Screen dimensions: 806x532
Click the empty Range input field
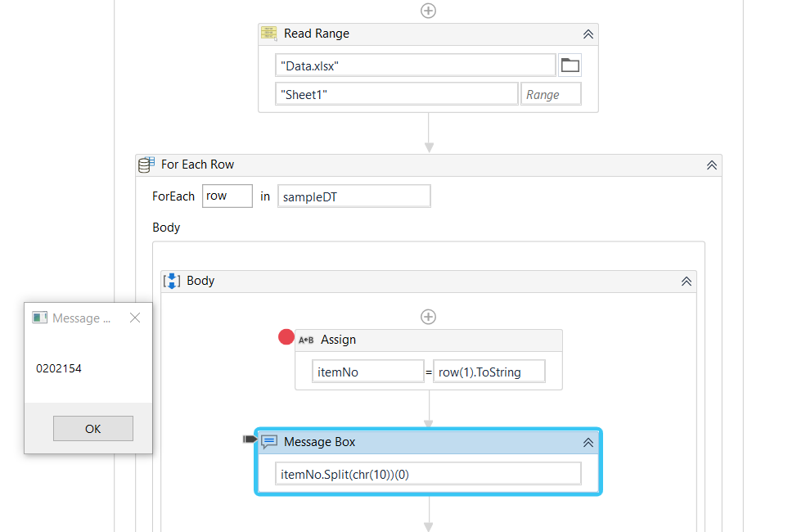[x=551, y=94]
